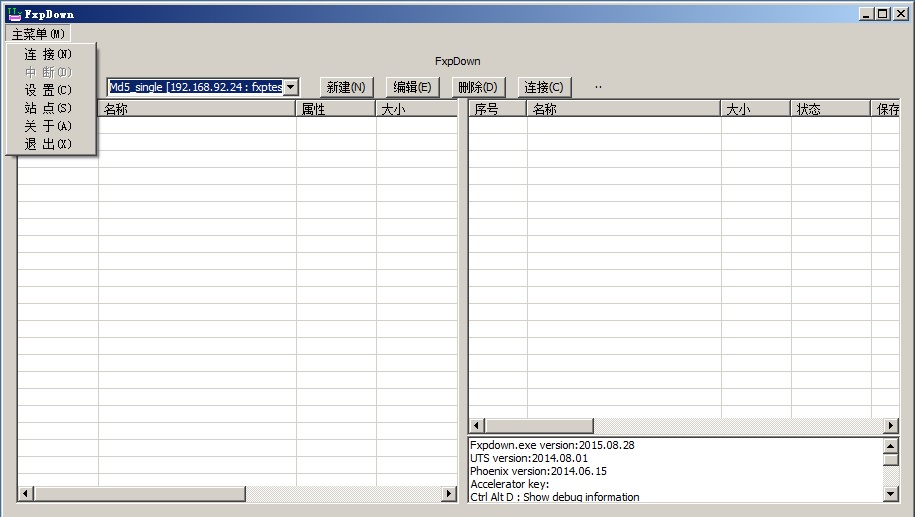Click the 编辑(E) button
This screenshot has height=517, width=915.
412,87
